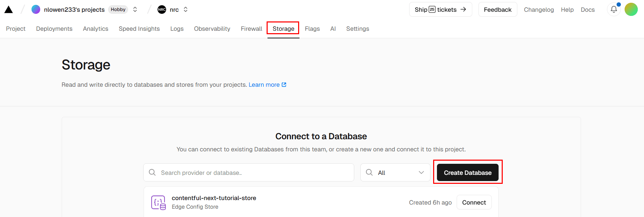This screenshot has height=217, width=644.
Task: Open the Ship tickets banner button
Action: click(x=440, y=10)
